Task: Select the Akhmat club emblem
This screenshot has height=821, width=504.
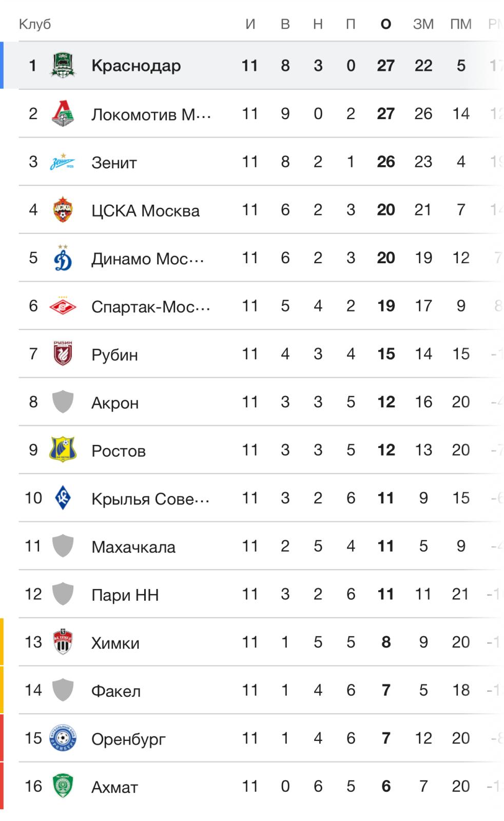Action: point(63,786)
